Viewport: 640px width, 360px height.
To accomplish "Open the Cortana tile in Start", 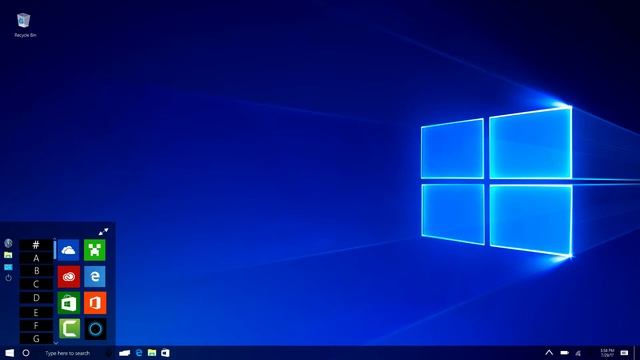I will pos(95,329).
